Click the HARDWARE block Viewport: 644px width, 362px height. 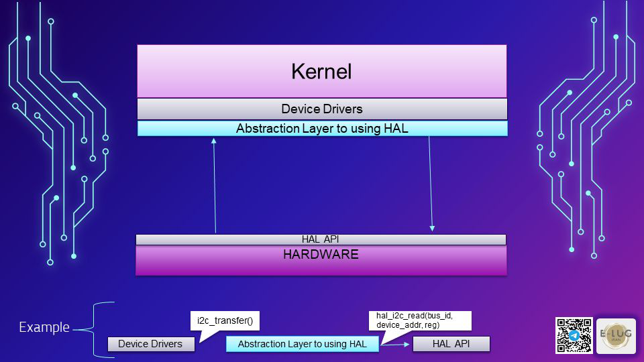tap(321, 260)
